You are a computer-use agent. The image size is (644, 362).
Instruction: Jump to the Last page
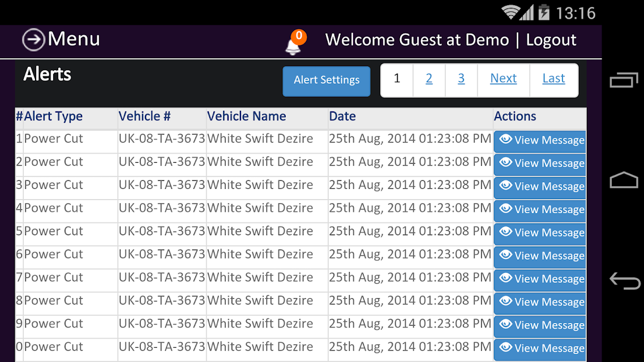click(553, 79)
